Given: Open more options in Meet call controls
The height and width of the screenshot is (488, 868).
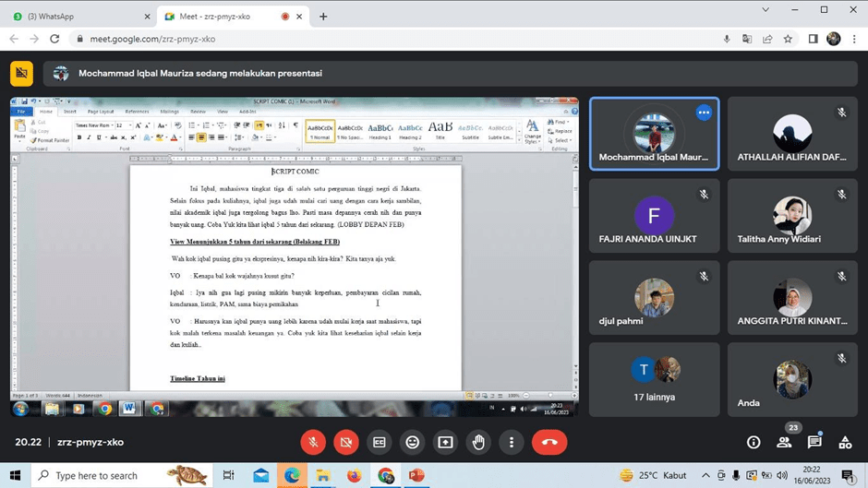Looking at the screenshot, I should 512,443.
